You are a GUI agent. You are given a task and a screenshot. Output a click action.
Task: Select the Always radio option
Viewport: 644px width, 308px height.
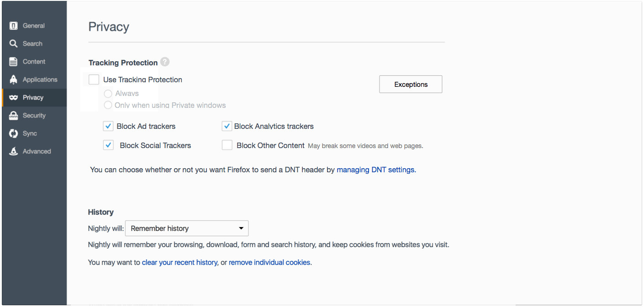coord(108,94)
